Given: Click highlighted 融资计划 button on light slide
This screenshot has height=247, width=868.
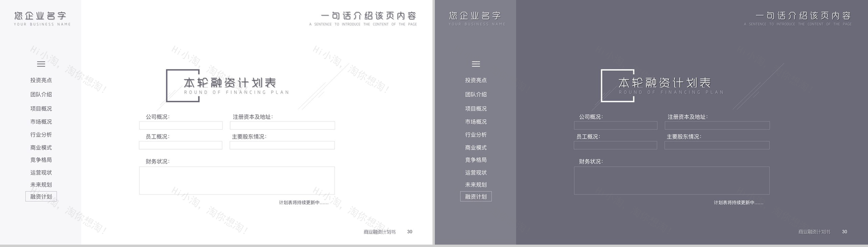Looking at the screenshot, I should tap(41, 197).
